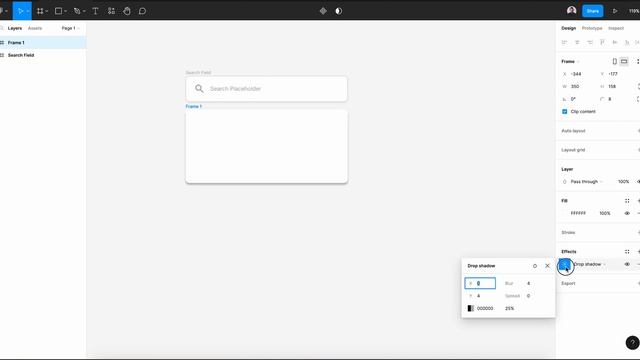Screen dimensions: 640x360
Task: Click the Share button
Action: click(x=592, y=11)
